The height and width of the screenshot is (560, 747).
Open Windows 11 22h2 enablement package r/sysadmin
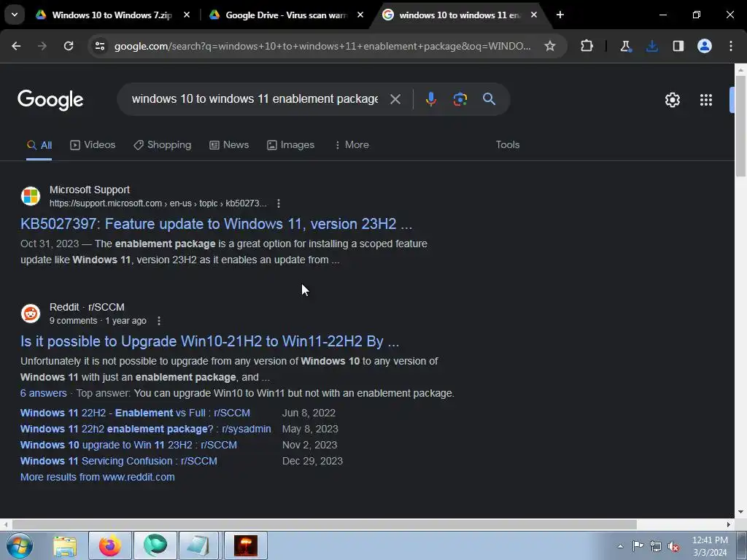point(145,429)
